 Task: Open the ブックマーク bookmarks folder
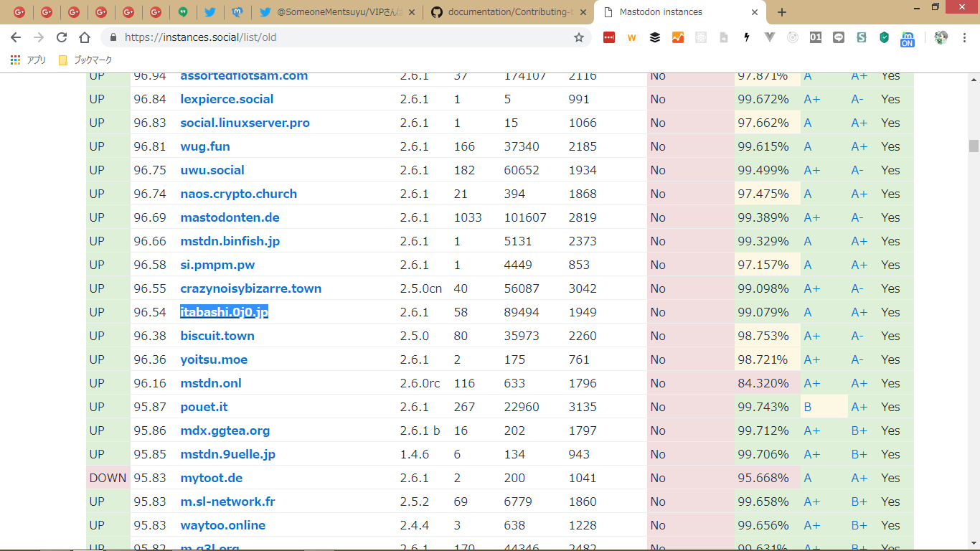pyautogui.click(x=85, y=60)
